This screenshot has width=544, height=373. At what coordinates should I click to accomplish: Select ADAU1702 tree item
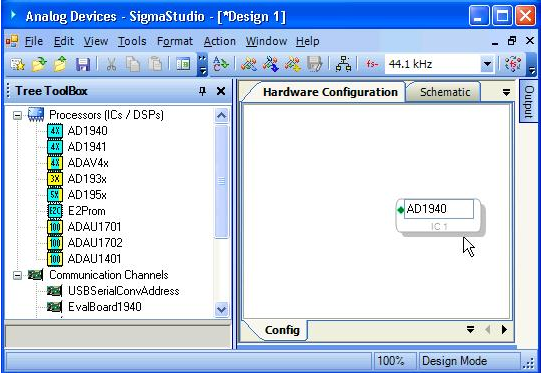(95, 243)
